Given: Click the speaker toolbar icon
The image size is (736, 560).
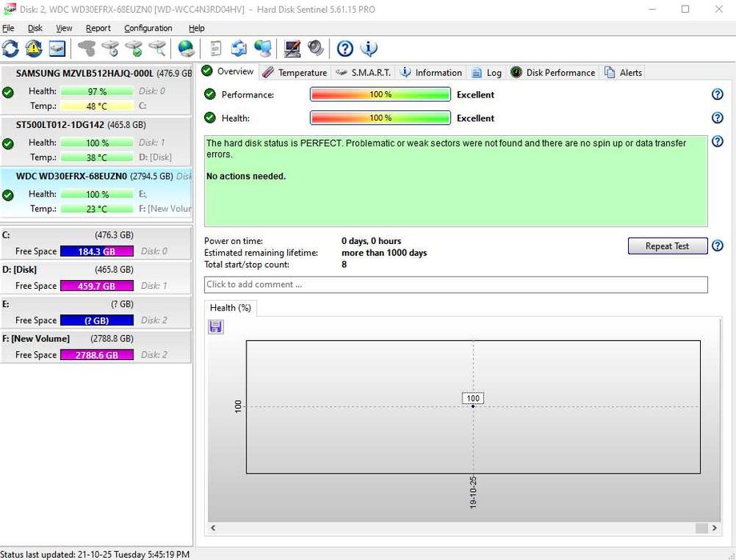Looking at the screenshot, I should [315, 48].
